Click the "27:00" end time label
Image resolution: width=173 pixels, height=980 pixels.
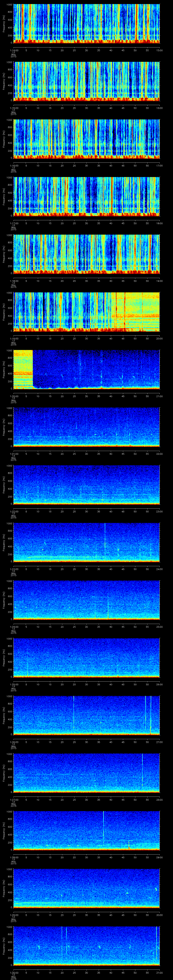[x=160, y=742]
